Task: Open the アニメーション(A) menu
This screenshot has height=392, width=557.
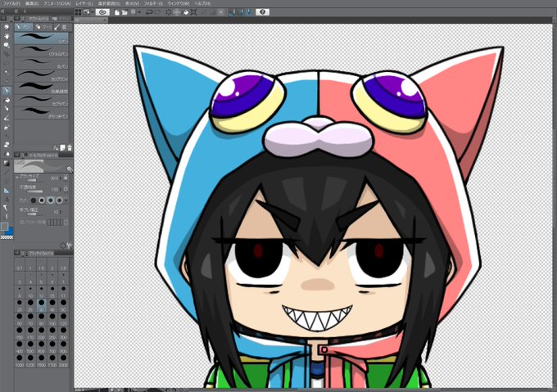Action: coord(57,3)
